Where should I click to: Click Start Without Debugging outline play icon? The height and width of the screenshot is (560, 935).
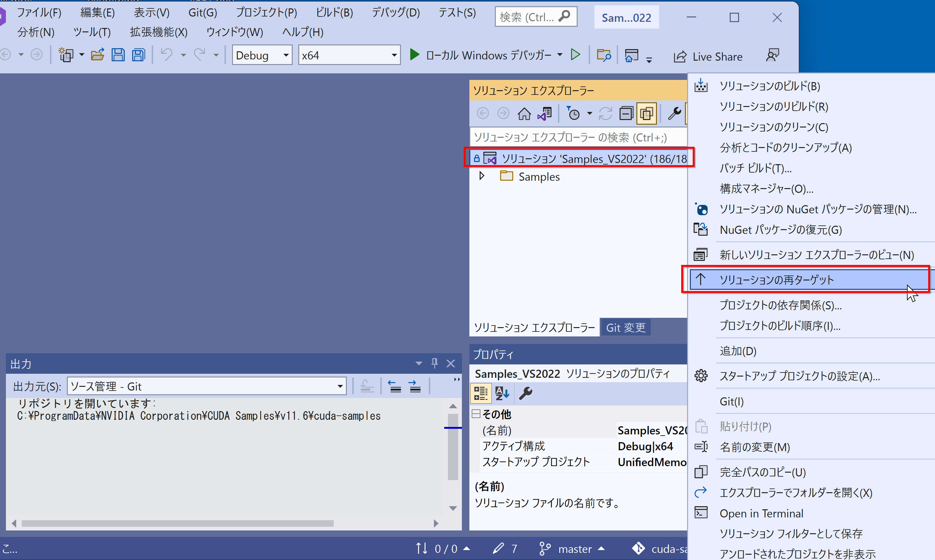pos(576,55)
